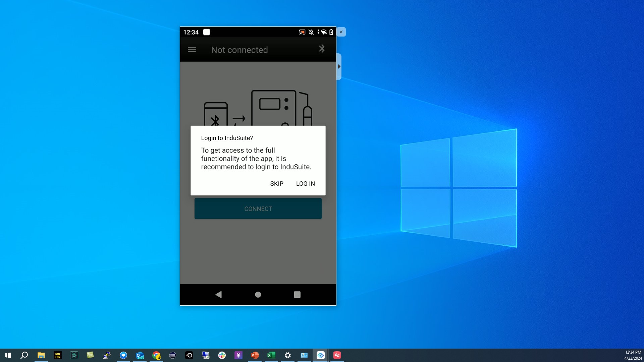The width and height of the screenshot is (644, 362).
Task: Open PowerPoint from taskbar
Action: tap(255, 355)
